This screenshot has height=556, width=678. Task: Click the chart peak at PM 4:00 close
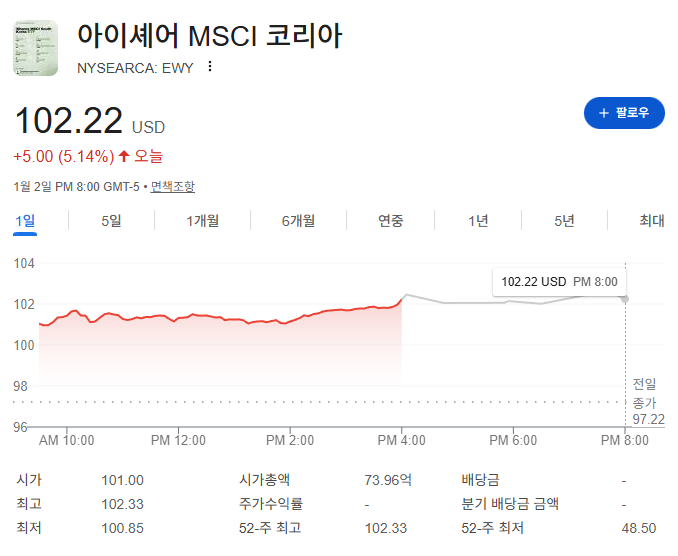(406, 295)
